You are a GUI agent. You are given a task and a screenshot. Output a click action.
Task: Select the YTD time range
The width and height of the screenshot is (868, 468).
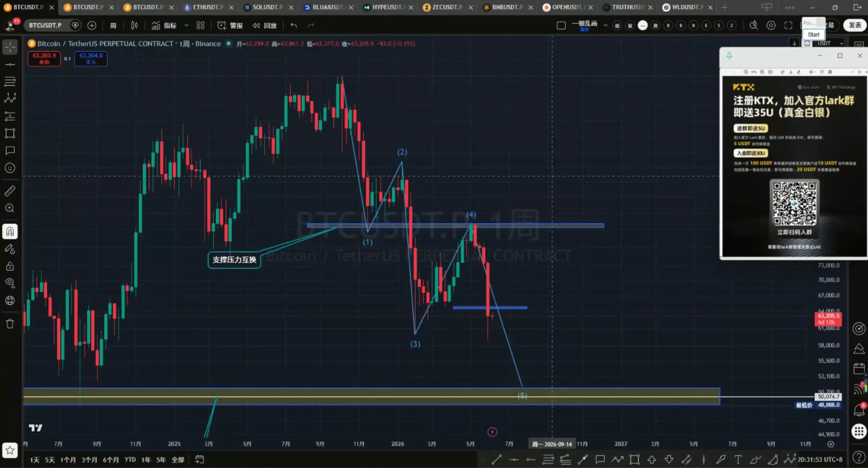click(x=130, y=460)
